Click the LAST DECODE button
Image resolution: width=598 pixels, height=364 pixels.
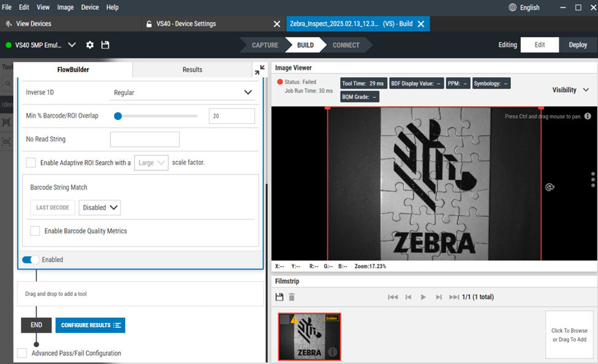tap(53, 208)
